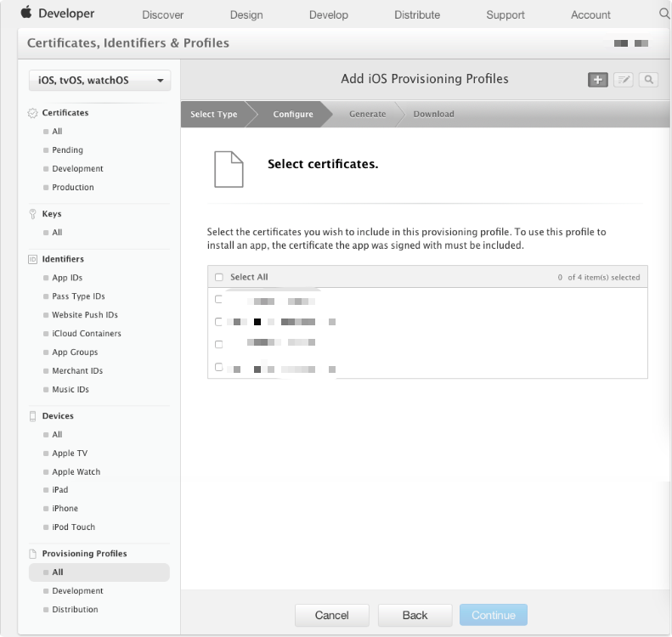
Task: Open the Design menu
Action: tap(246, 15)
